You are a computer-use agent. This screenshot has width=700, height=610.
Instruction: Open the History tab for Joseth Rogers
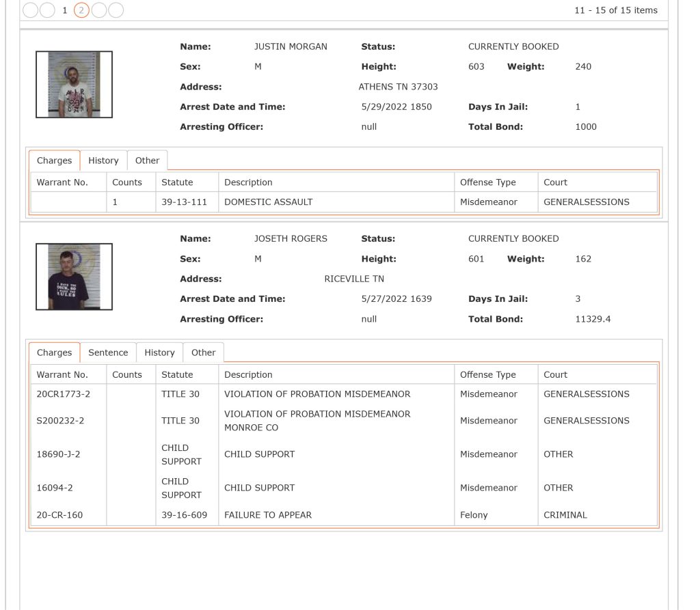pos(159,352)
